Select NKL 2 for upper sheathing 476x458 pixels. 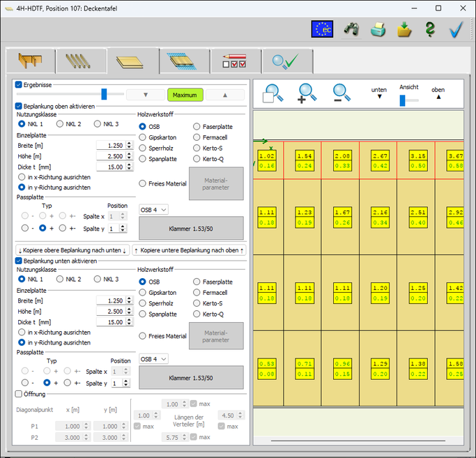tap(60, 124)
